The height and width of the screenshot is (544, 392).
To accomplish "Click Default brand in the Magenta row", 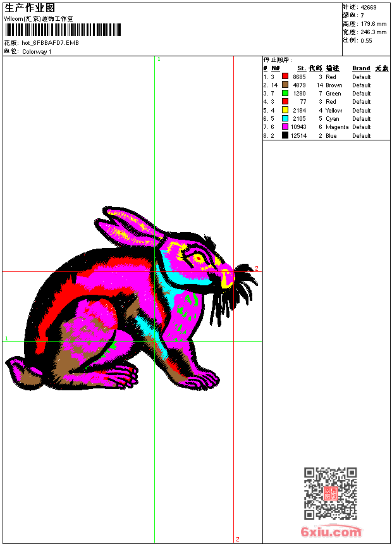I will coord(362,127).
